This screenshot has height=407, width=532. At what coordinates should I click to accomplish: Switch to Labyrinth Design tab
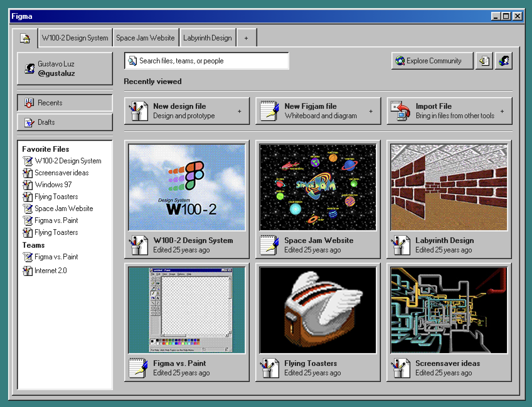click(208, 38)
